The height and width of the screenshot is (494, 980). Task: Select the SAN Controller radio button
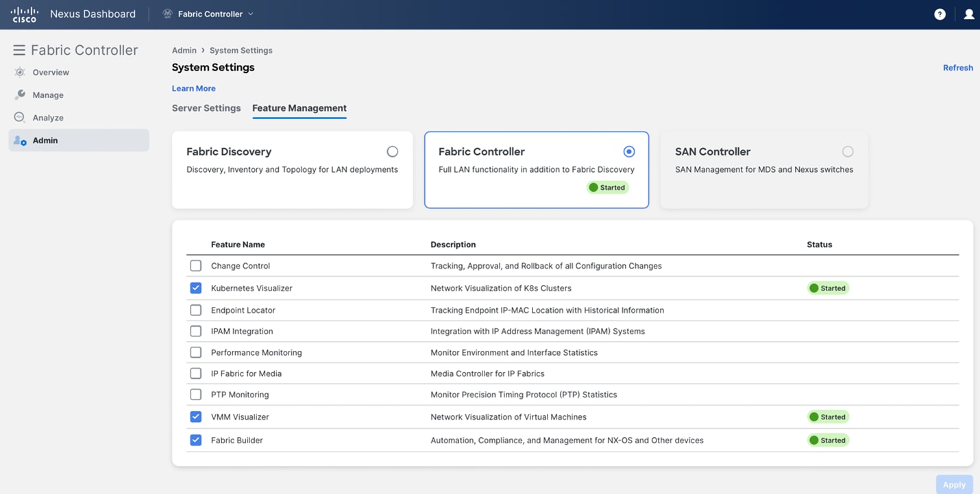tap(848, 151)
